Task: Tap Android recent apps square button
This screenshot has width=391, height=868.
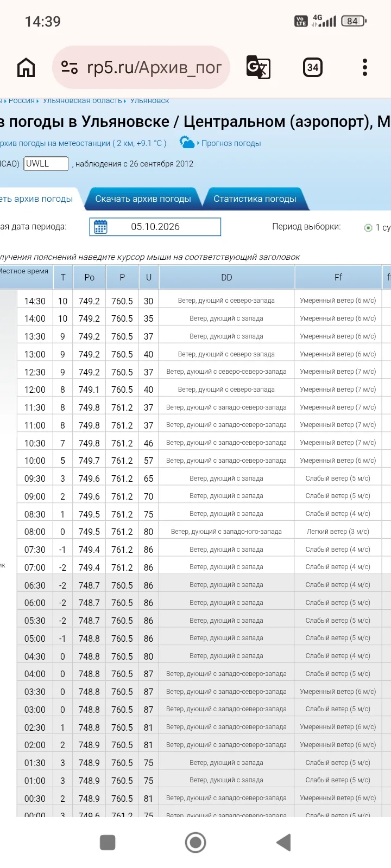Action: [x=108, y=843]
